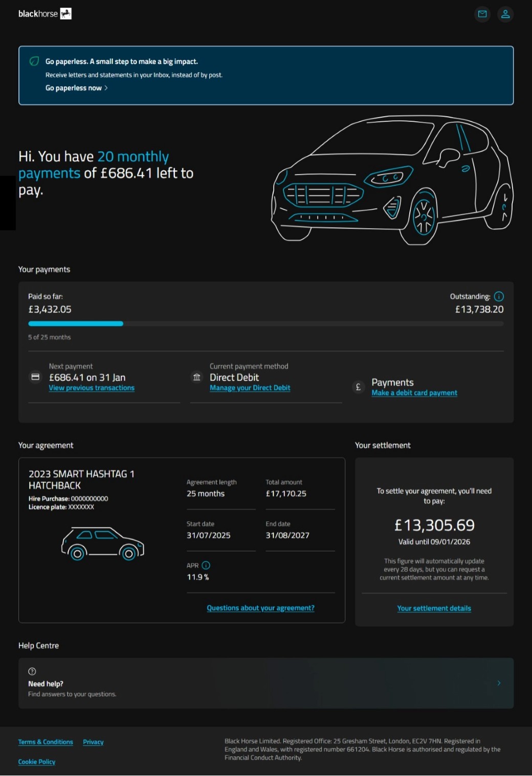Click the payments progress bar
Screen dimensions: 532x776
[x=265, y=324]
